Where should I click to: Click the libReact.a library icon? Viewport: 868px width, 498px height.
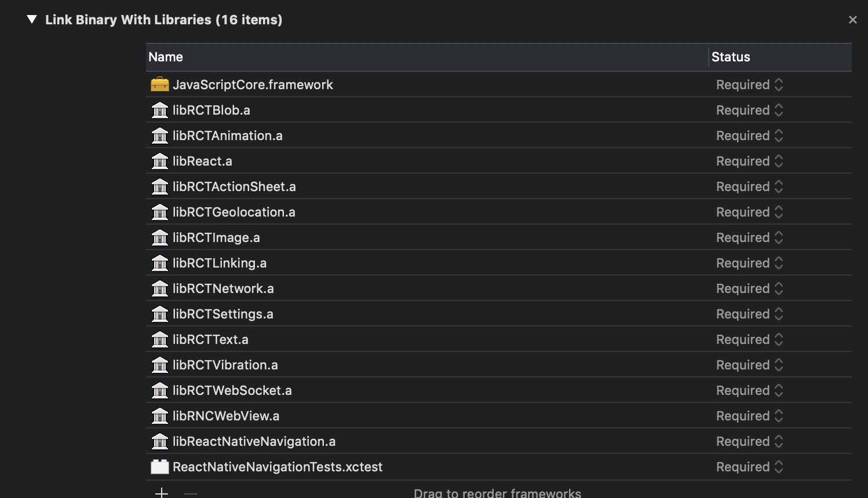click(159, 161)
